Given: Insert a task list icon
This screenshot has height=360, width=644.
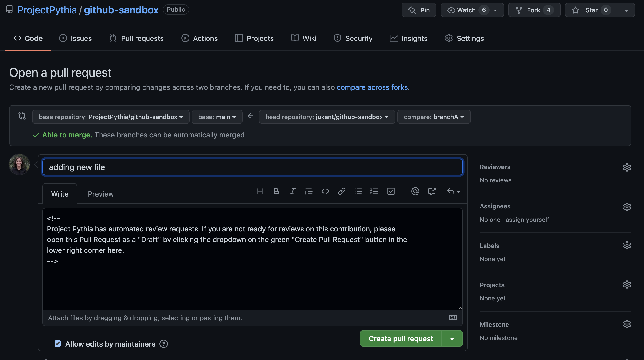Looking at the screenshot, I should click(x=391, y=191).
